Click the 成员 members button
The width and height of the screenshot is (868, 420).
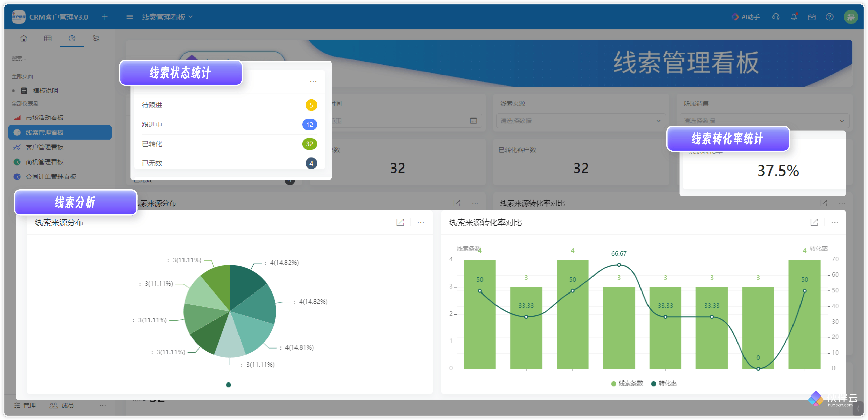(x=62, y=405)
